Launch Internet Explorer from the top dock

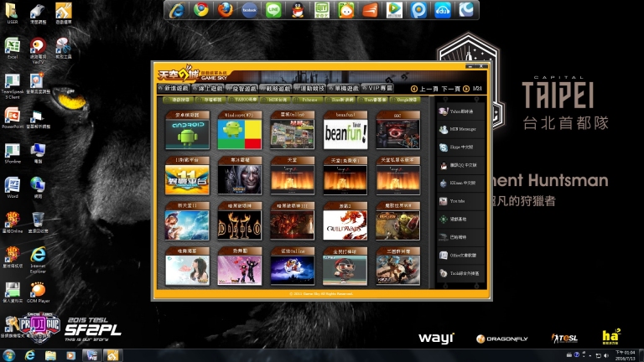coord(177,10)
